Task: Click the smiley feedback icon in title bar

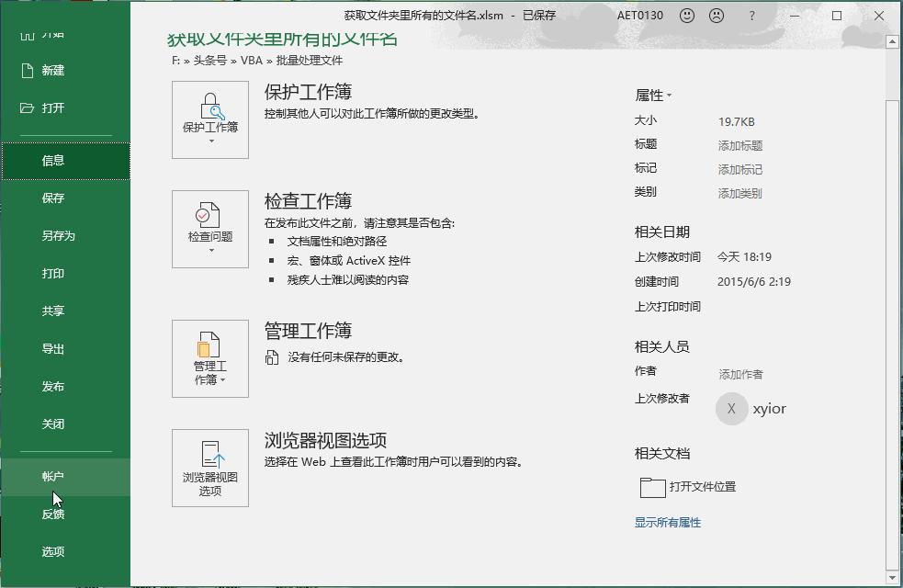Action: point(685,16)
